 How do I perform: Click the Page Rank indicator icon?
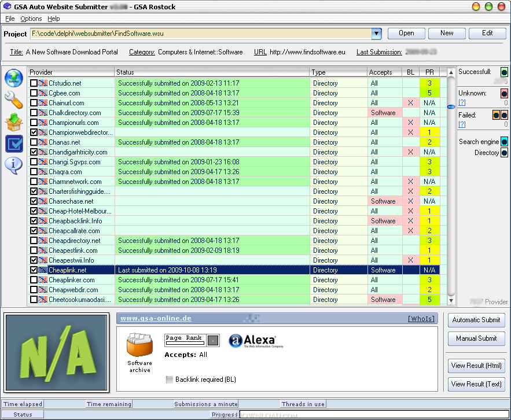[x=192, y=341]
